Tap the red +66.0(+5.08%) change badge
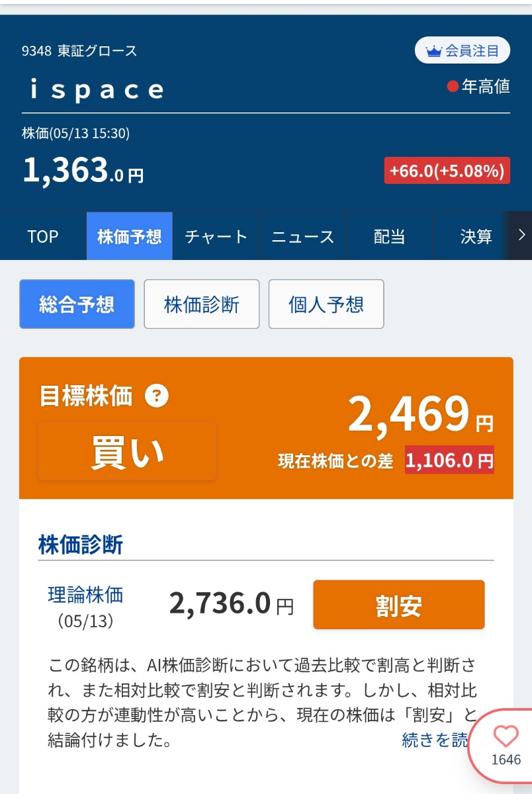Screen dimensions: 532x794 pyautogui.click(x=447, y=171)
